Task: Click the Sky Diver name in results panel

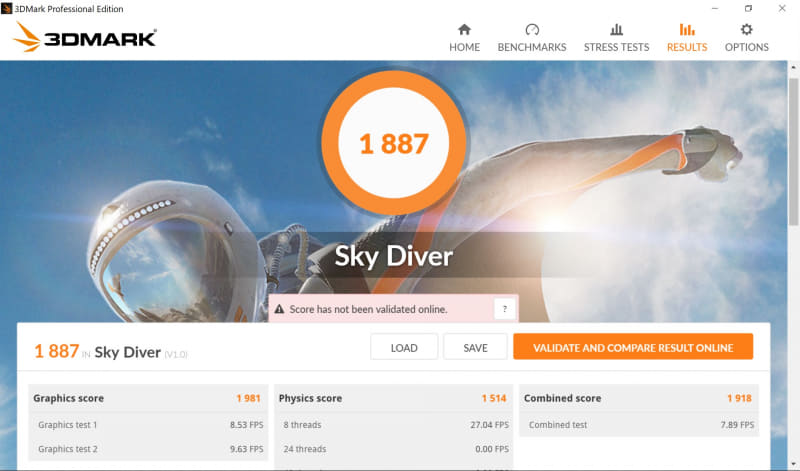Action: [128, 352]
